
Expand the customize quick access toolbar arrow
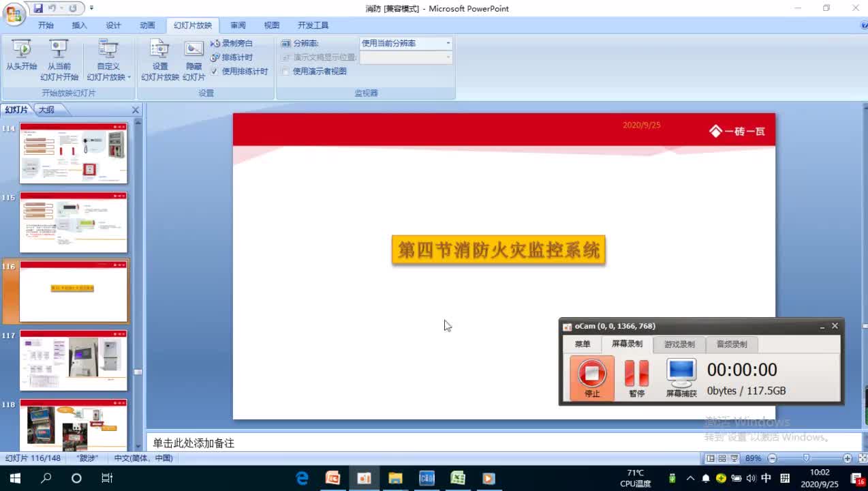point(91,8)
